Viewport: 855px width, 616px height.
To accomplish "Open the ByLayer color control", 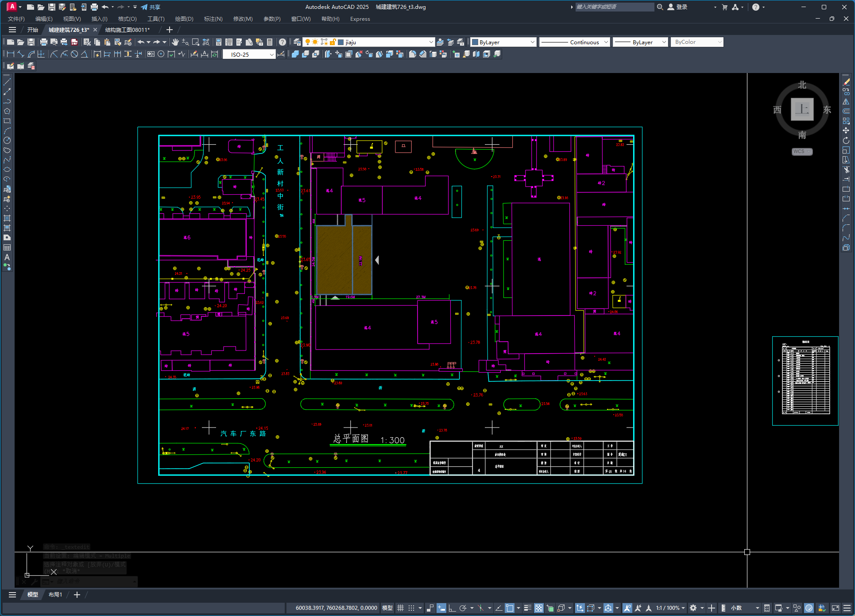I will click(503, 42).
